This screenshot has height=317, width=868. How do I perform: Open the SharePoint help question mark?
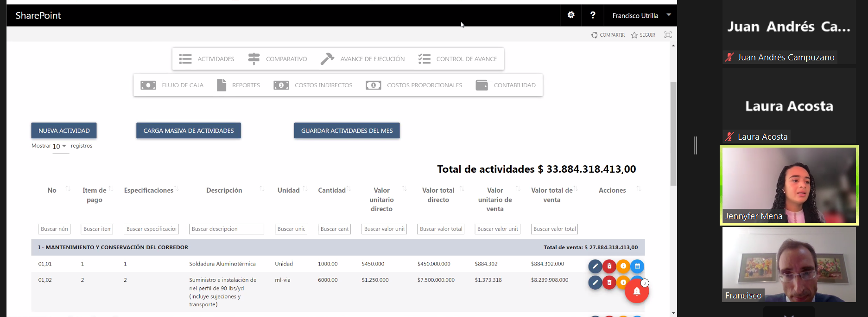pos(593,15)
